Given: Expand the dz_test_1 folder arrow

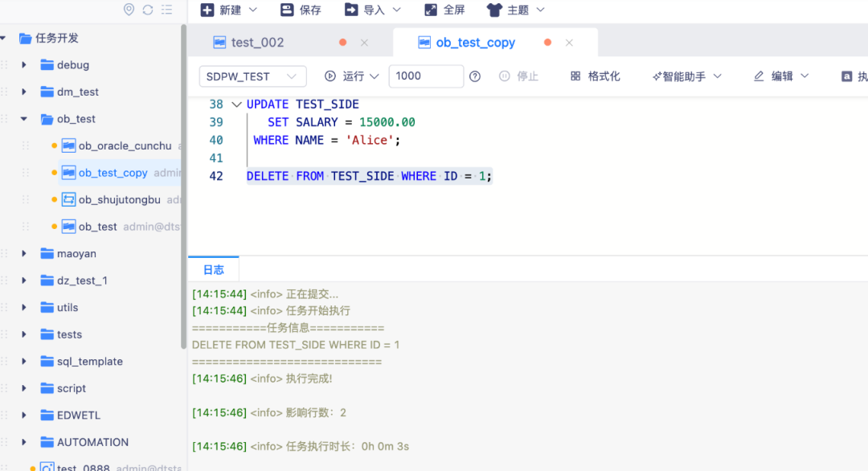Looking at the screenshot, I should tap(24, 281).
